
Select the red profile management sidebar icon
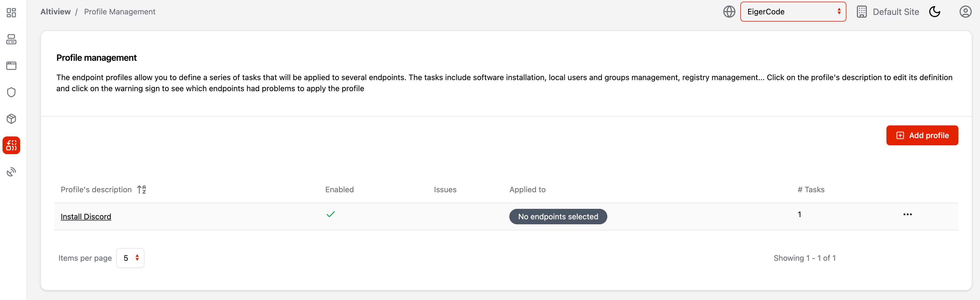click(11, 145)
